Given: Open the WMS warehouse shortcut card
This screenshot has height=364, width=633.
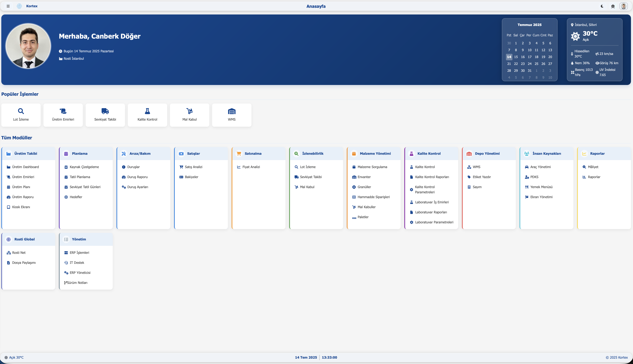Looking at the screenshot, I should pyautogui.click(x=232, y=115).
